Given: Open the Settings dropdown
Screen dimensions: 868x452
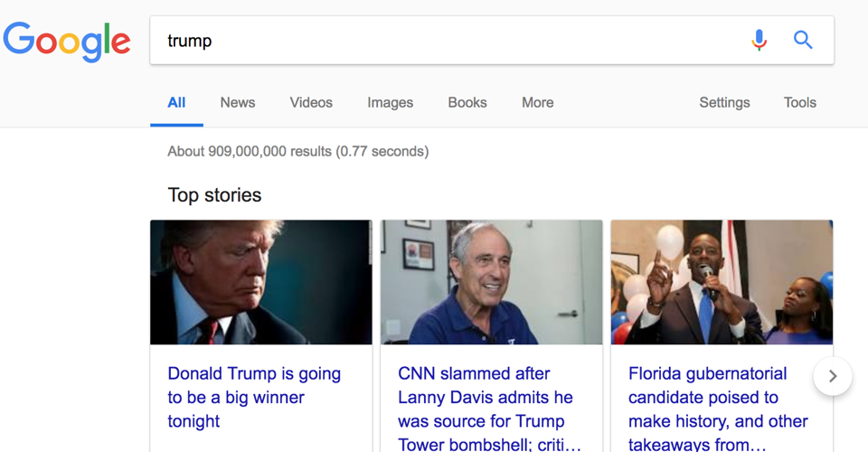Looking at the screenshot, I should click(724, 102).
